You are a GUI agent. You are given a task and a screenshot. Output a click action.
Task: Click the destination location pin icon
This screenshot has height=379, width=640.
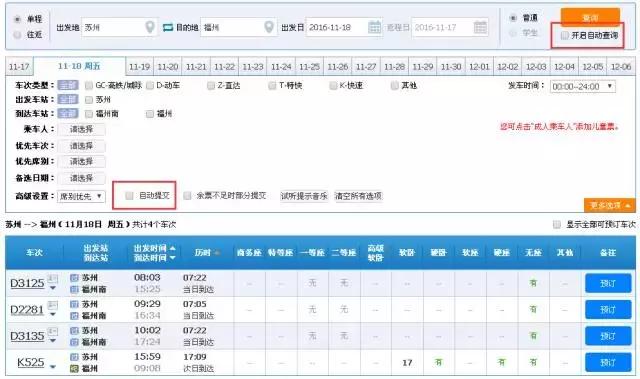click(x=269, y=27)
